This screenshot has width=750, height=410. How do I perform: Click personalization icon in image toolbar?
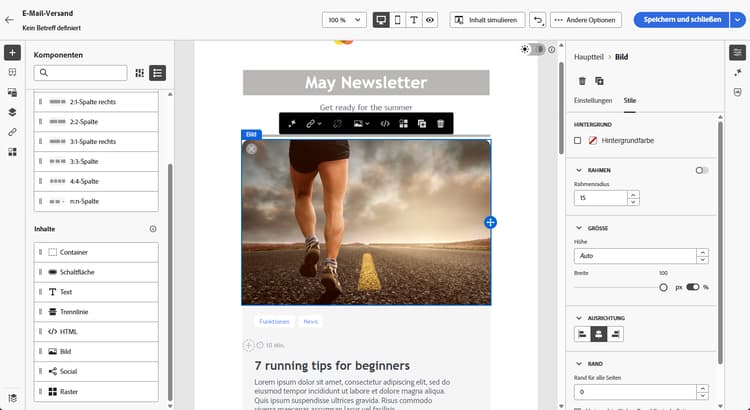(292, 123)
